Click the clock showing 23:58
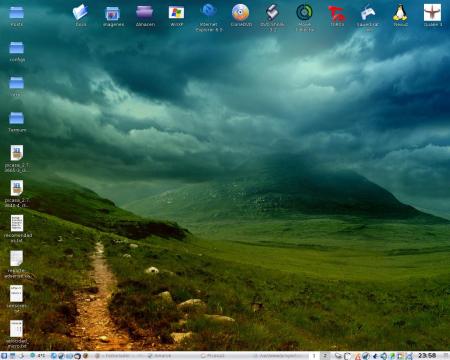 (x=427, y=356)
